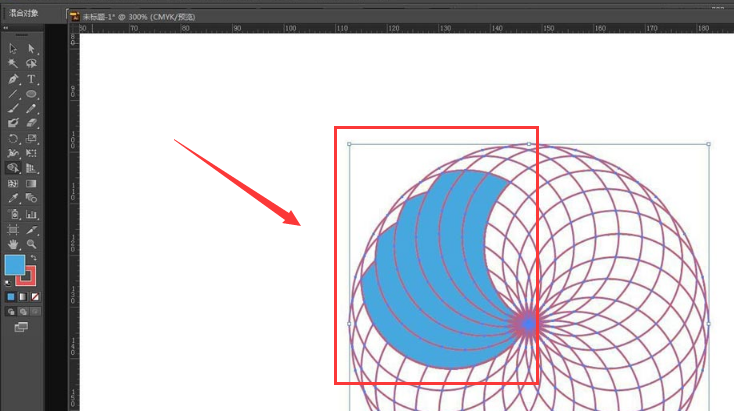Set paint mode to None
Screen dimensions: 734x411
pyautogui.click(x=35, y=297)
